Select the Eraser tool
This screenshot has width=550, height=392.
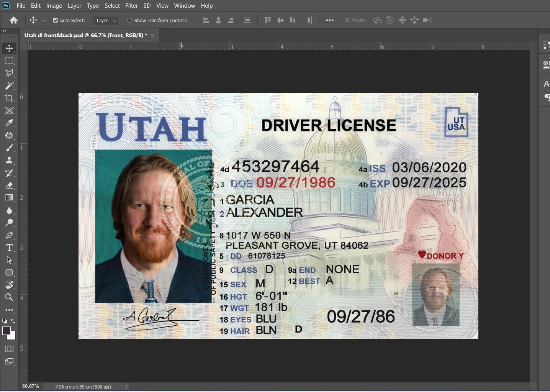point(9,185)
